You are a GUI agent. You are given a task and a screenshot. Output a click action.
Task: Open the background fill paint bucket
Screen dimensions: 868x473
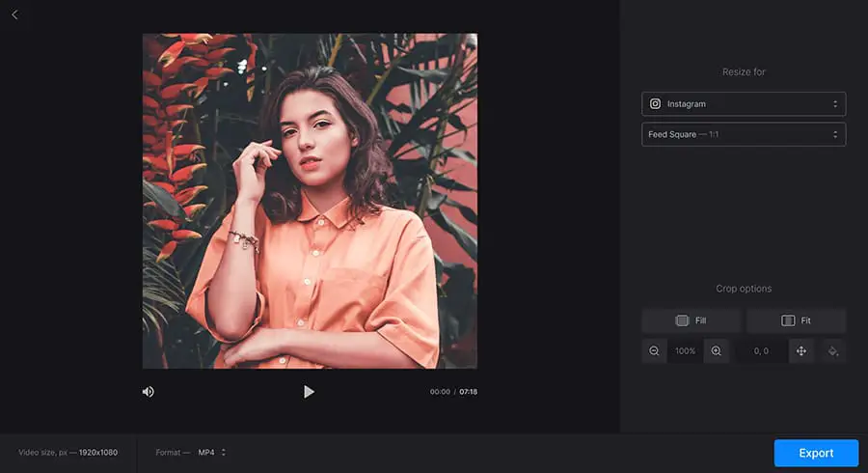click(833, 351)
